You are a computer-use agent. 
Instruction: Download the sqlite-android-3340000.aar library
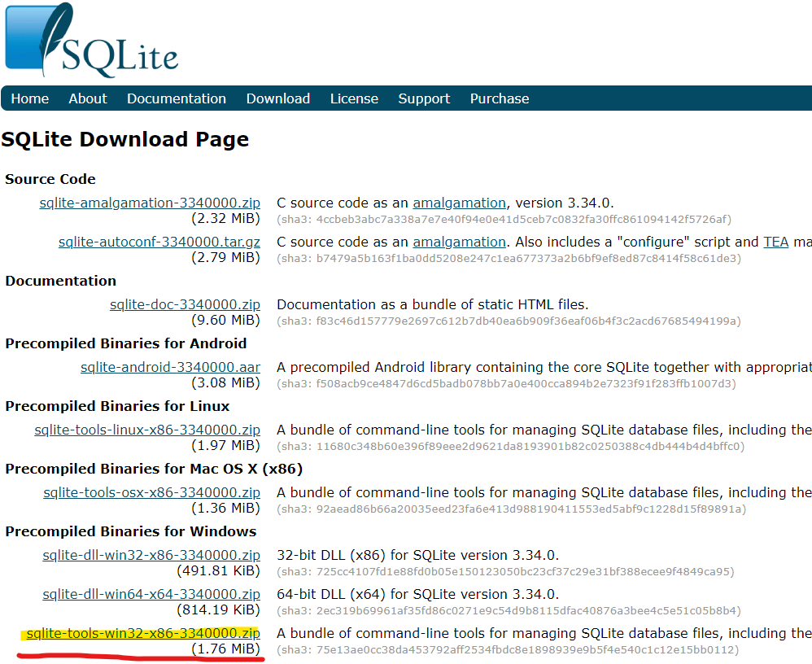169,367
